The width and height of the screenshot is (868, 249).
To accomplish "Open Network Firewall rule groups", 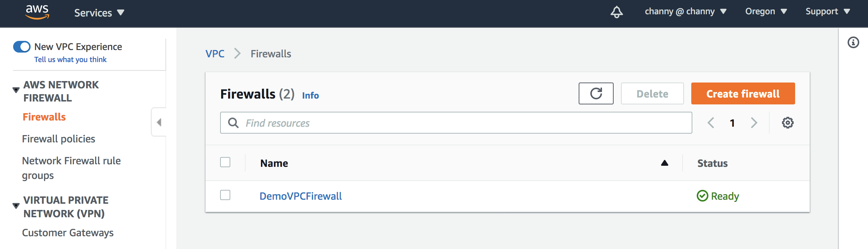I will tap(71, 168).
